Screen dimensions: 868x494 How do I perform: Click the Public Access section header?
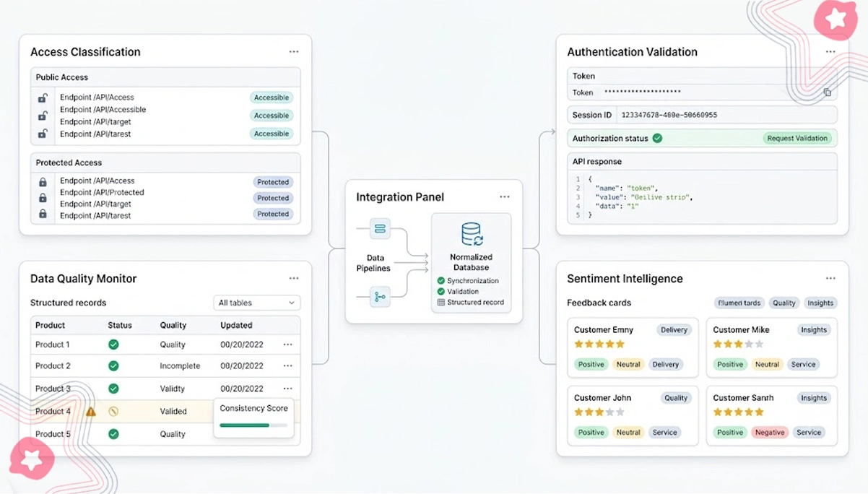(165, 77)
